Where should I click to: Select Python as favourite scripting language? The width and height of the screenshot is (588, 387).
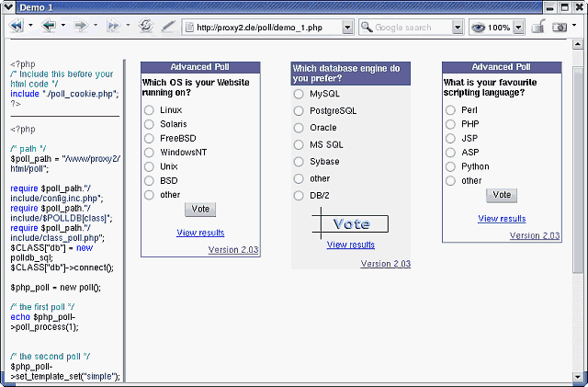click(450, 166)
